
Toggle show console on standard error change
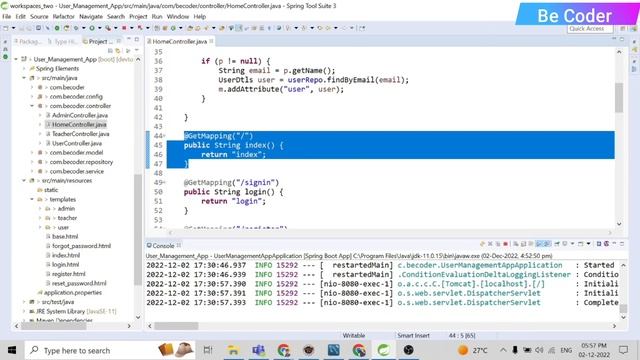coord(547,244)
